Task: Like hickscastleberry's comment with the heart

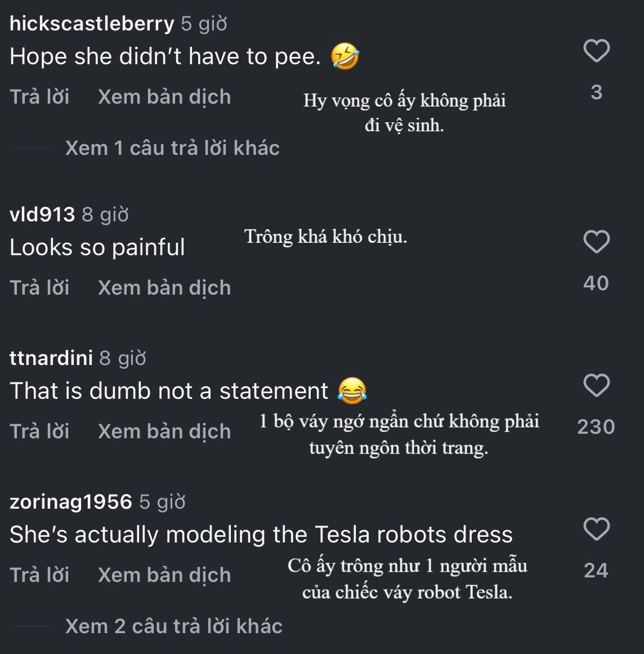Action: pos(596,51)
